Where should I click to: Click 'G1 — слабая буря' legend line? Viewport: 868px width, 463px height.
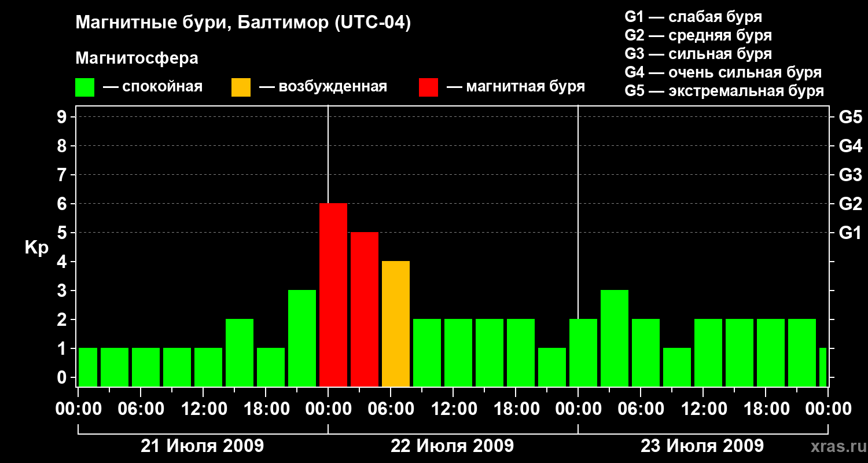693,17
